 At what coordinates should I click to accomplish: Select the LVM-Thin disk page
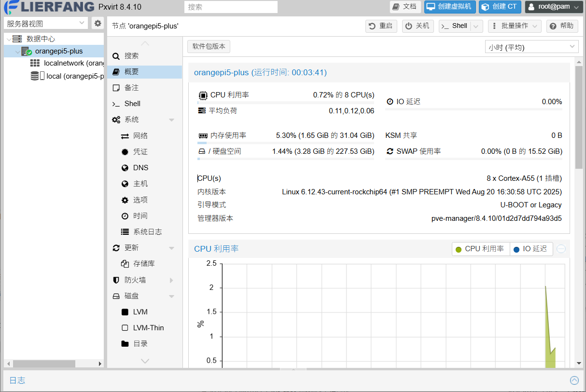coord(148,328)
